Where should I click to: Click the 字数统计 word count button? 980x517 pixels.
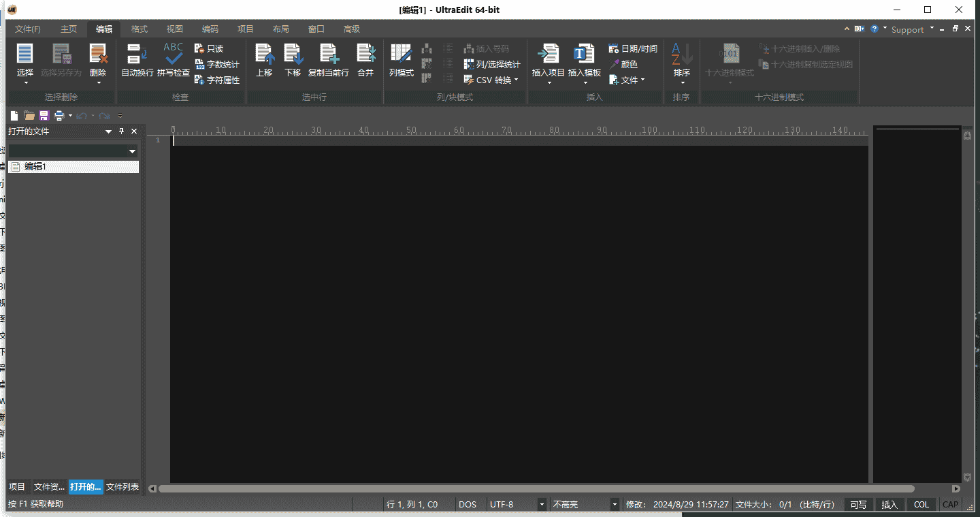tap(217, 65)
